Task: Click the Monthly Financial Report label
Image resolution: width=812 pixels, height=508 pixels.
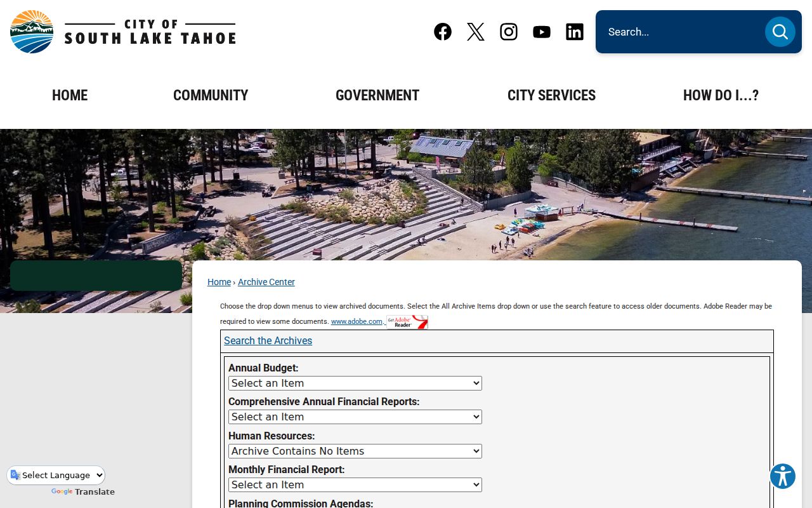Action: [x=286, y=470]
